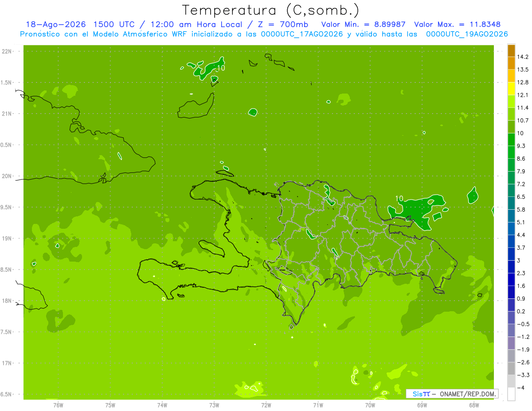Click the colorbar label "12.8"
The width and height of the screenshot is (532, 411).
[x=523, y=82]
